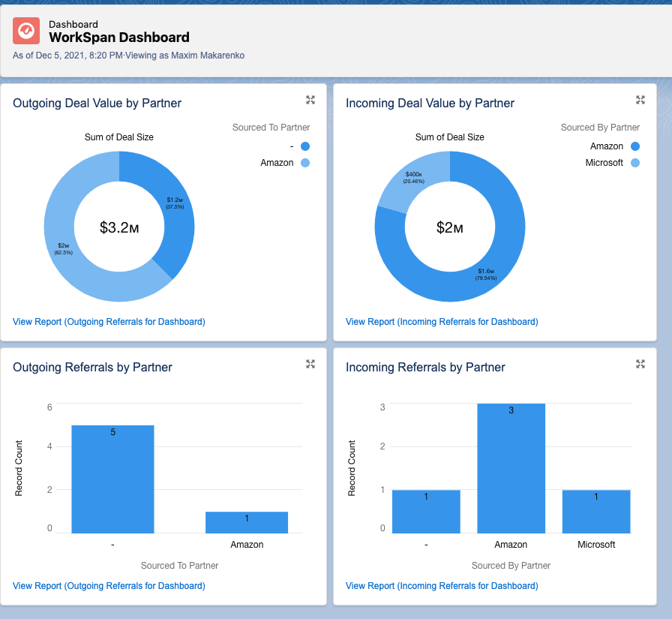Expand the Outgoing Referrals by Partner chart

310,364
